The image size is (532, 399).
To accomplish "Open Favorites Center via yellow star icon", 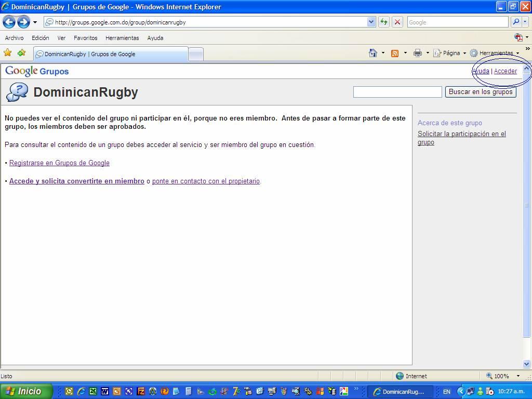I will [8, 53].
